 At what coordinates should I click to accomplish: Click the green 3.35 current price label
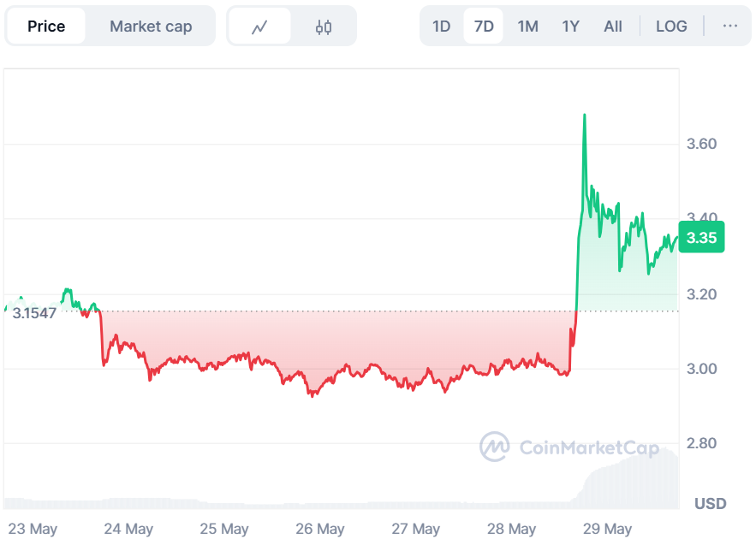tap(702, 238)
